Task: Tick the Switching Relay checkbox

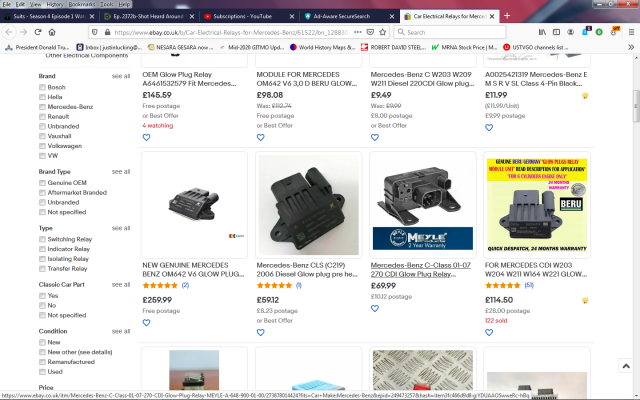Action: click(x=42, y=239)
